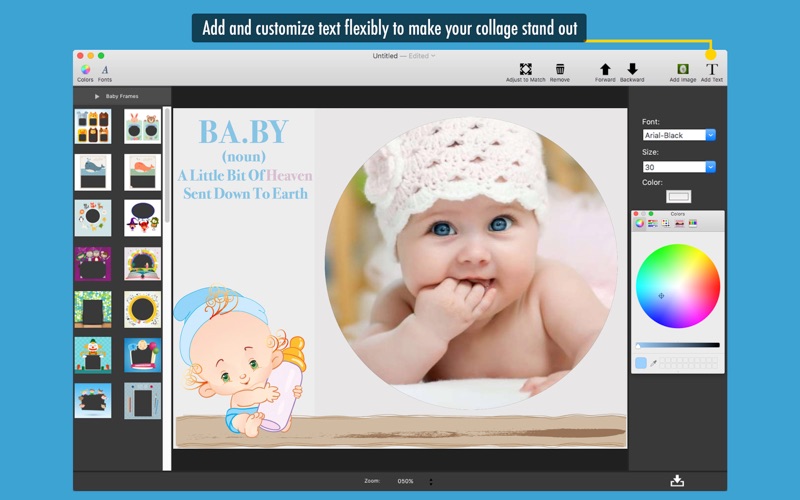Export the collage with the download icon
800x500 pixels.
coord(677,480)
